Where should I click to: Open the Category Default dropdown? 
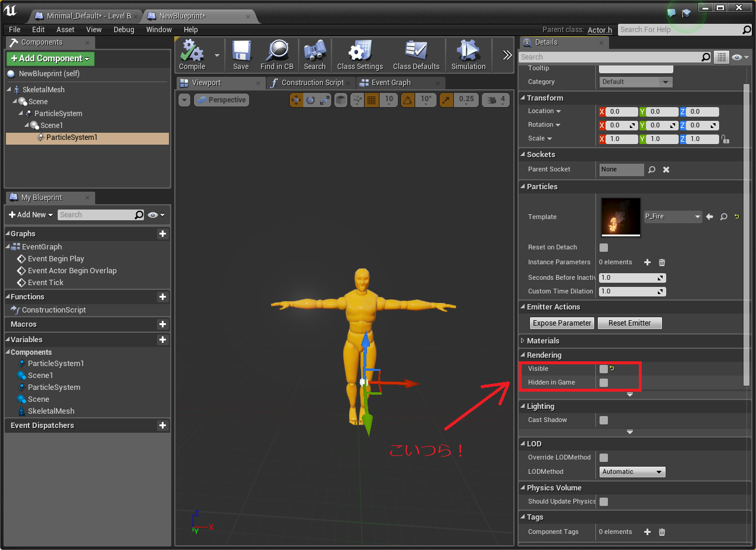[x=635, y=82]
